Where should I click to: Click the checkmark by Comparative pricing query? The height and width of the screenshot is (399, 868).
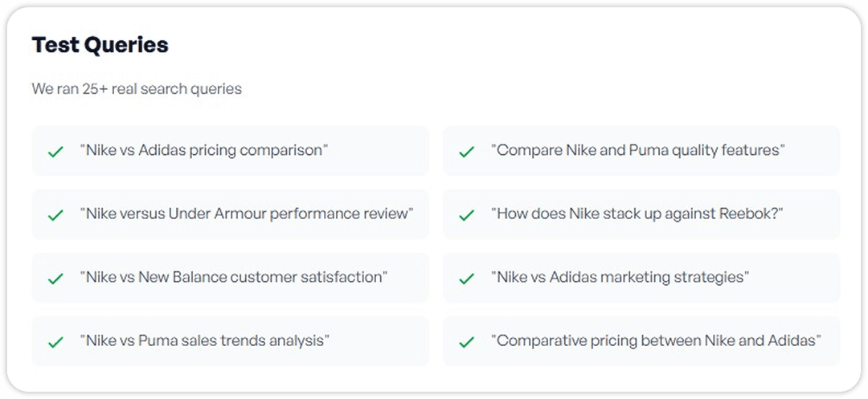click(x=466, y=341)
